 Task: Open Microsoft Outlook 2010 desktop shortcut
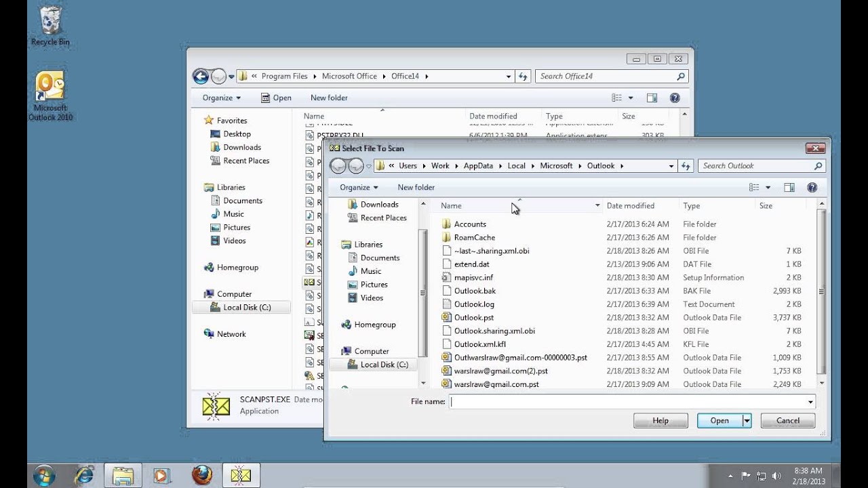tap(50, 96)
